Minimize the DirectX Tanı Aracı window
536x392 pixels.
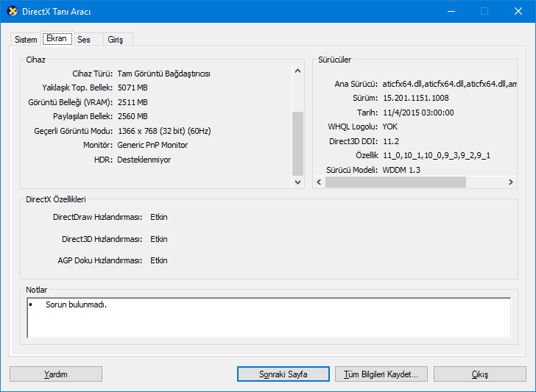[x=451, y=11]
